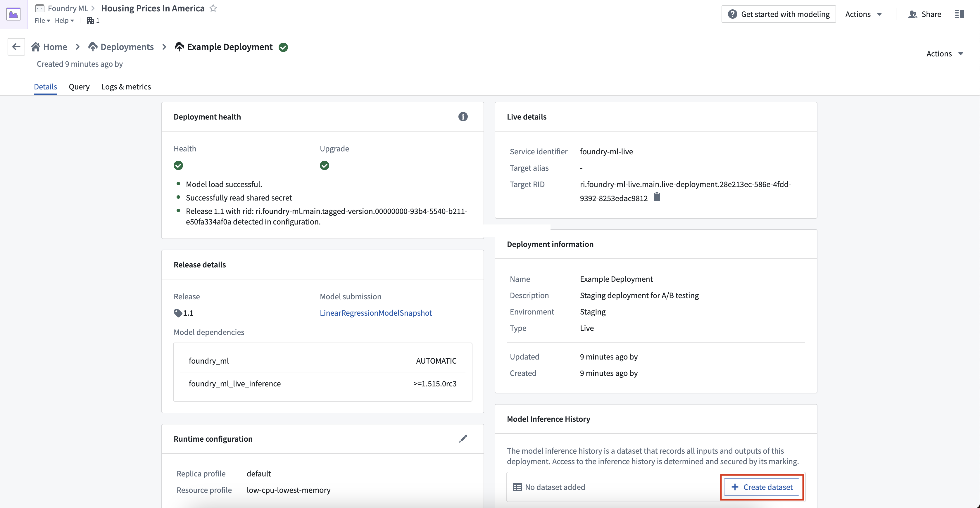Click the Target RID value text
This screenshot has height=508, width=980.
pos(685,191)
